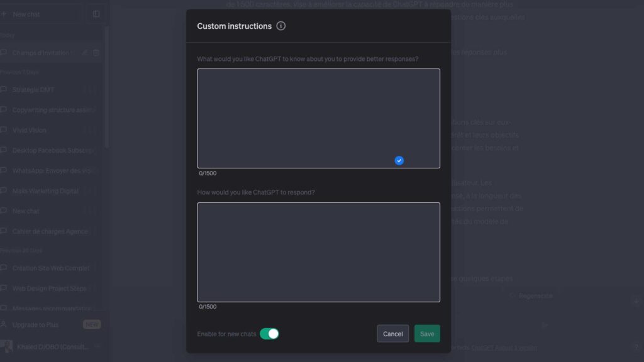644x362 pixels.
Task: Click the sidebar vertical scrollbar
Action: coord(106,87)
